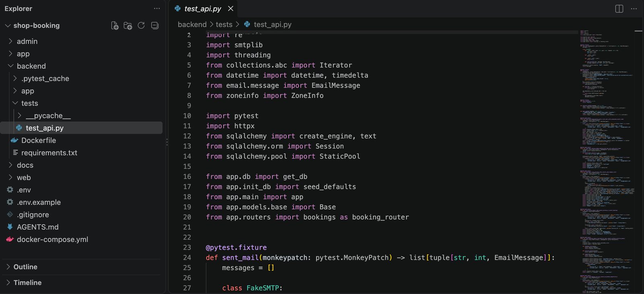
Task: Click the Explorer panel title
Action: (x=19, y=8)
